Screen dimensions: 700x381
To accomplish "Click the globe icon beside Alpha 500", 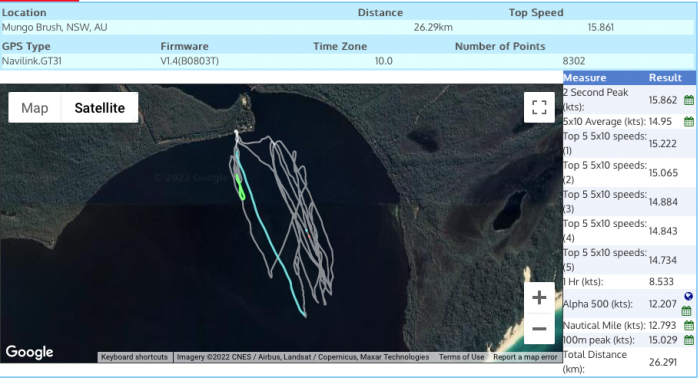I will 688,296.
